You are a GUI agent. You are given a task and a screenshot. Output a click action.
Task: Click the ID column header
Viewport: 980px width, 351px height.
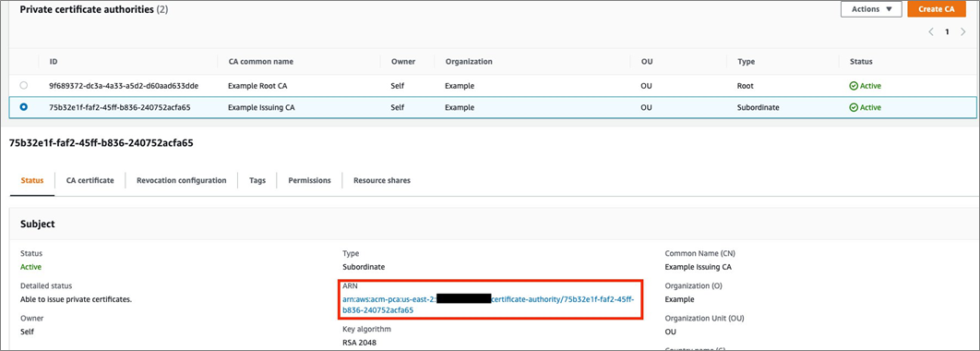point(54,61)
